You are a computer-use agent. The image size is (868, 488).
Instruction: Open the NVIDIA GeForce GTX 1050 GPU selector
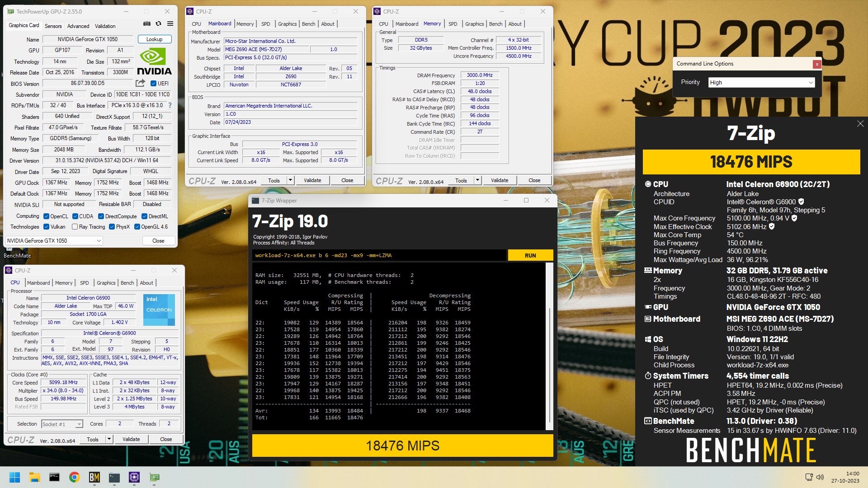[x=54, y=241]
